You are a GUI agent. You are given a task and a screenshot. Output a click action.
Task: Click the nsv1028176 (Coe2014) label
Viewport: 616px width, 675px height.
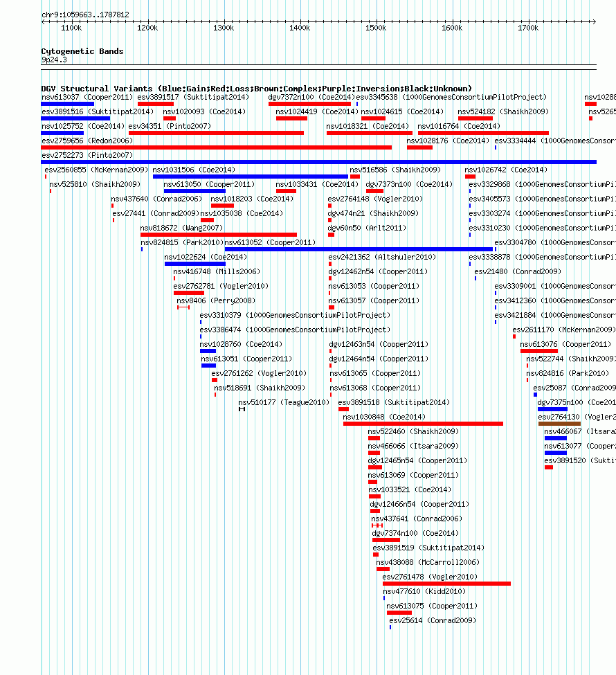tap(448, 141)
